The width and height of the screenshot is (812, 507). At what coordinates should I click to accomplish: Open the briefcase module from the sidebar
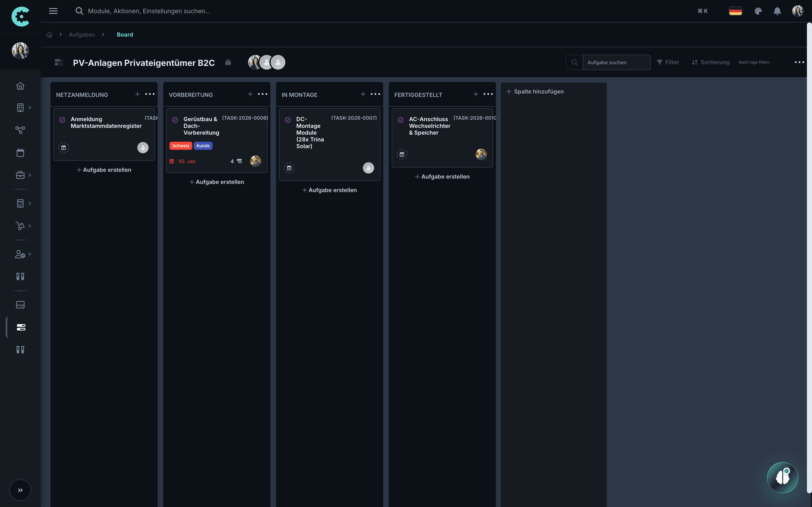(x=20, y=175)
